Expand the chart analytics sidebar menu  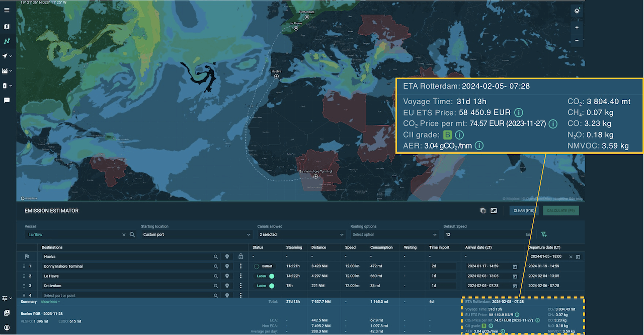[8, 71]
